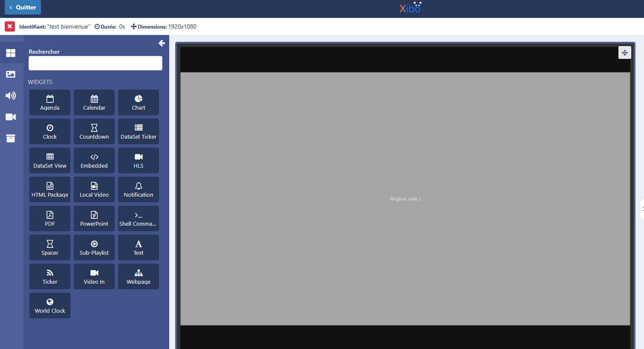Image resolution: width=644 pixels, height=349 pixels.
Task: Select the PDF widget
Action: [50, 218]
